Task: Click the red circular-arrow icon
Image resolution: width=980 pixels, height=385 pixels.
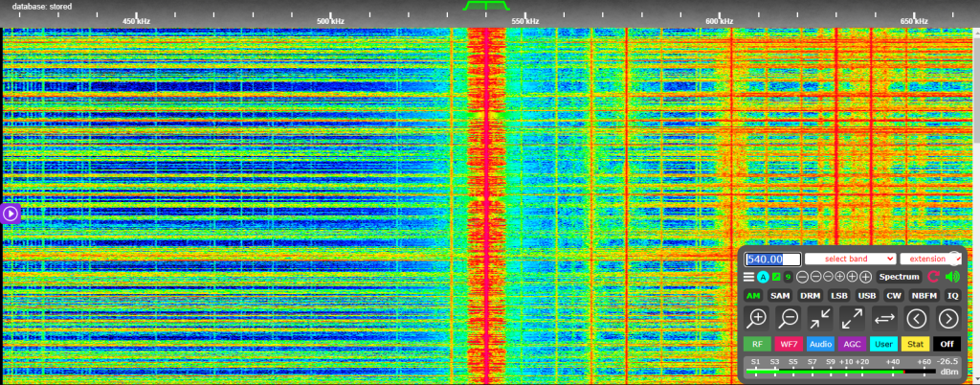Action: coord(933,277)
